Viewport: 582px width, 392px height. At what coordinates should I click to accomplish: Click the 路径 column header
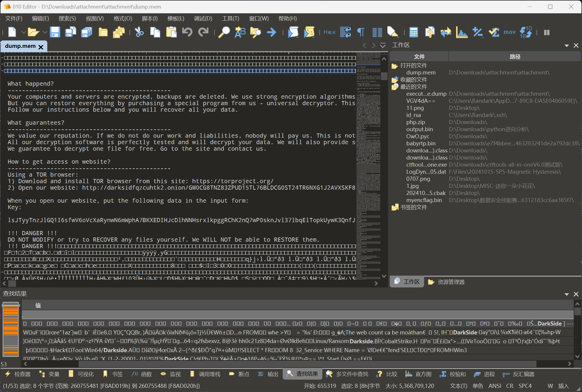point(515,57)
